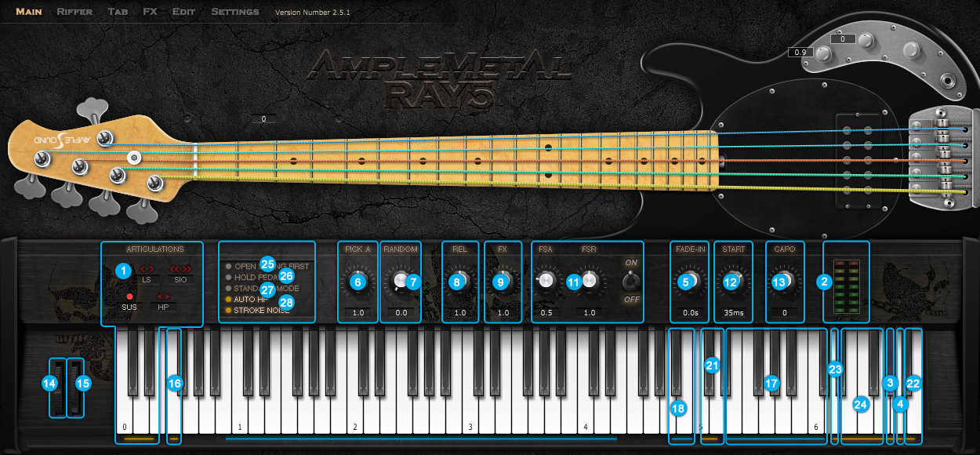Click the START time knob
Viewport: 980px width, 455px height.
[735, 281]
